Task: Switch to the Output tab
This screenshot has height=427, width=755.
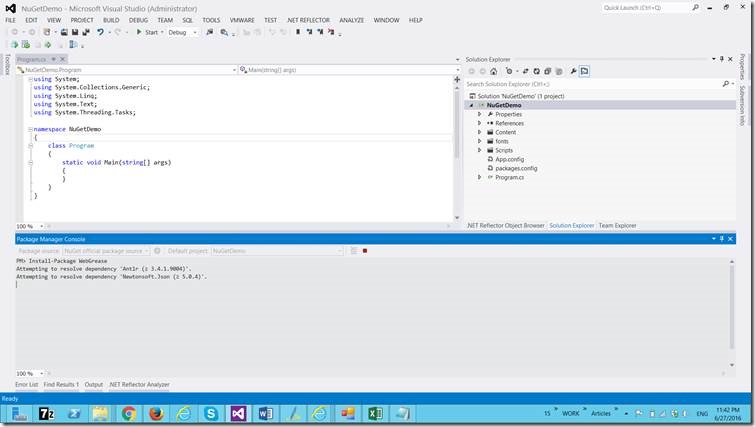Action: point(94,385)
